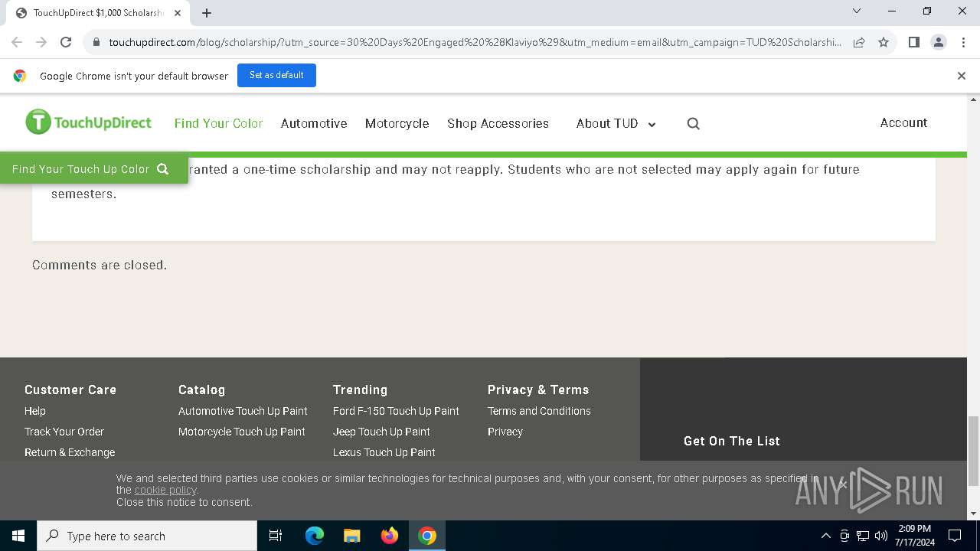This screenshot has width=980, height=551.
Task: Open Lexus Touch Up Paint link
Action: point(384,452)
